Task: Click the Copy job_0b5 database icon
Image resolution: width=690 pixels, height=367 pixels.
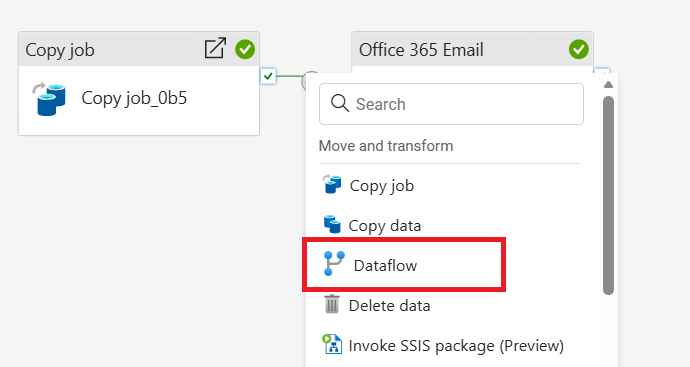Action: [49, 99]
